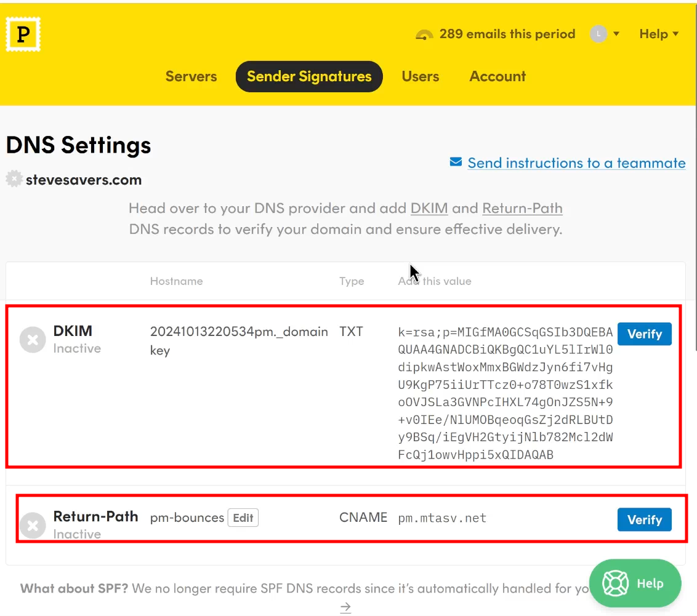Click the Hostname column header
Viewport: 697px width, 616px height.
click(177, 281)
